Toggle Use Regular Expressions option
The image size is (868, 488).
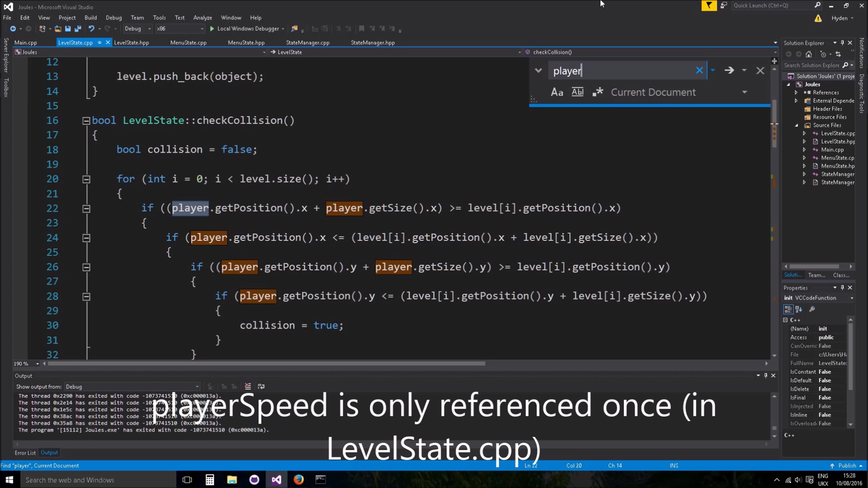(x=597, y=92)
